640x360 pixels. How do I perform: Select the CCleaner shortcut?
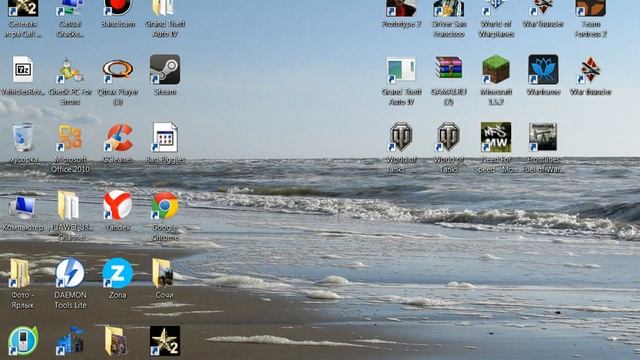click(x=118, y=138)
